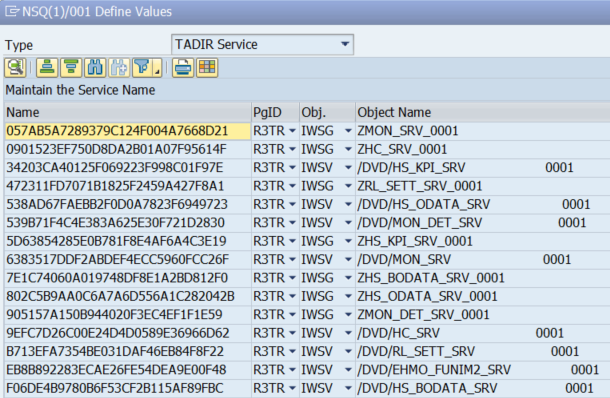Select name cell 905157A150B944020F3EC4EF1F1E59

pyautogui.click(x=128, y=315)
